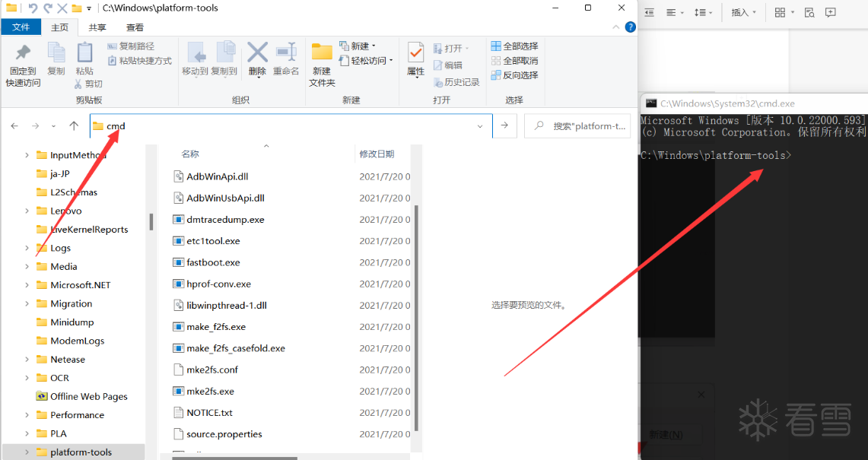Click Invert selection (反向选择)

[x=515, y=75]
